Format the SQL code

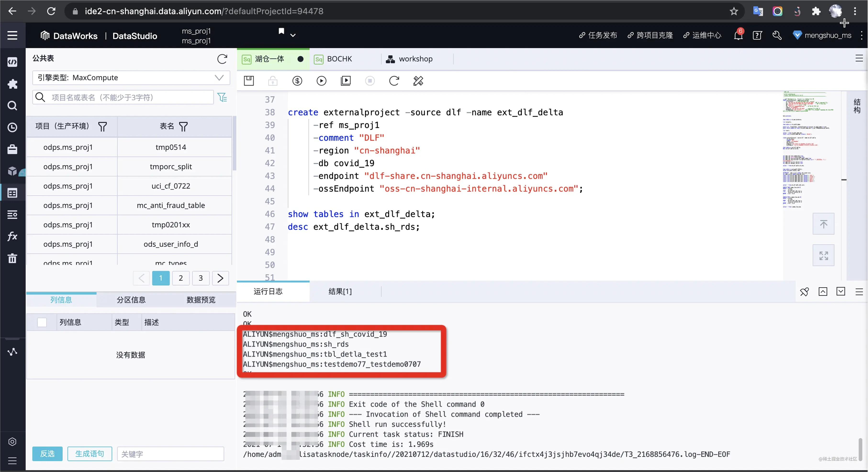[418, 81]
